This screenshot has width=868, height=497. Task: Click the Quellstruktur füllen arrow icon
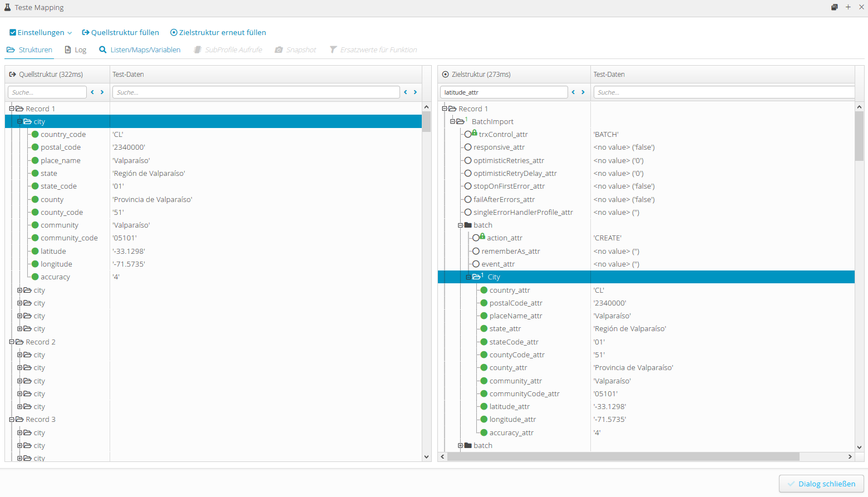pos(86,33)
